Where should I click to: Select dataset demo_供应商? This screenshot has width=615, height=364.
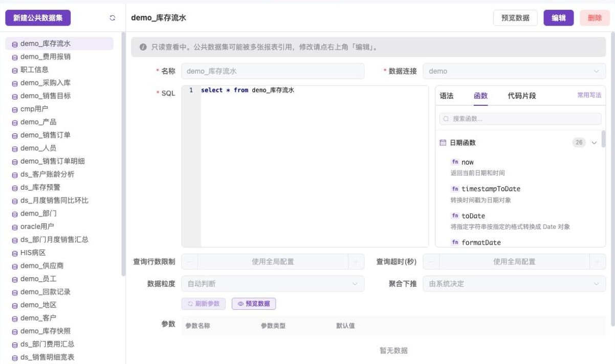pos(59,266)
